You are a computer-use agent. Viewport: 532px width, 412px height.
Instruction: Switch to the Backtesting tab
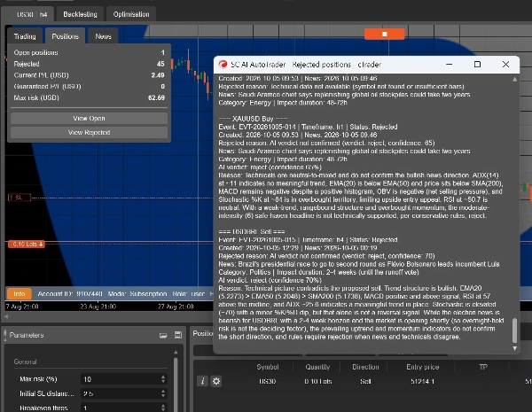[x=80, y=14]
